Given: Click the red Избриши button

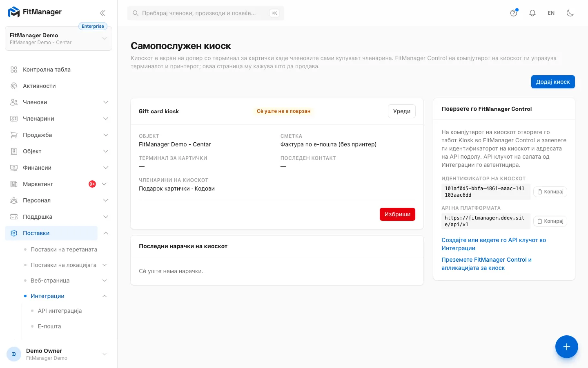Looking at the screenshot, I should point(397,214).
